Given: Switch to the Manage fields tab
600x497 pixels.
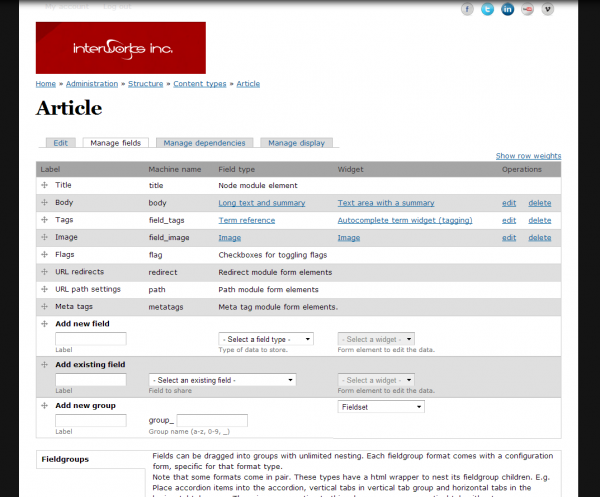Looking at the screenshot, I should [116, 143].
